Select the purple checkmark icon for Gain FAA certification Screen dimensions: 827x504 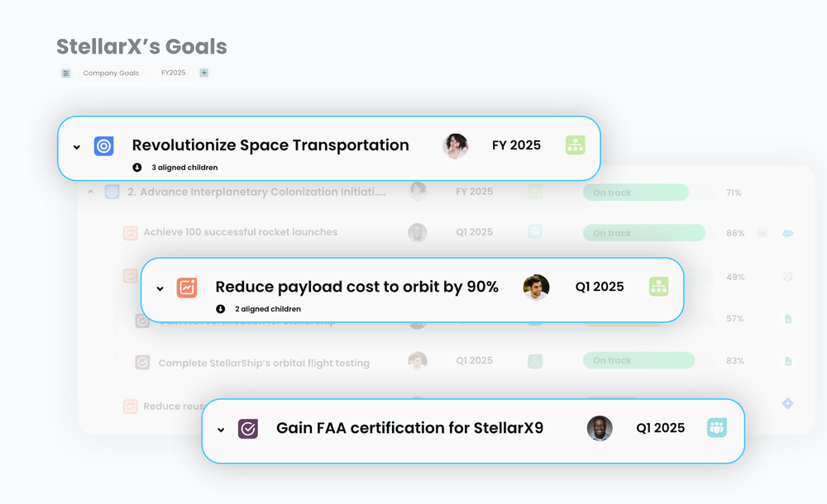(246, 428)
